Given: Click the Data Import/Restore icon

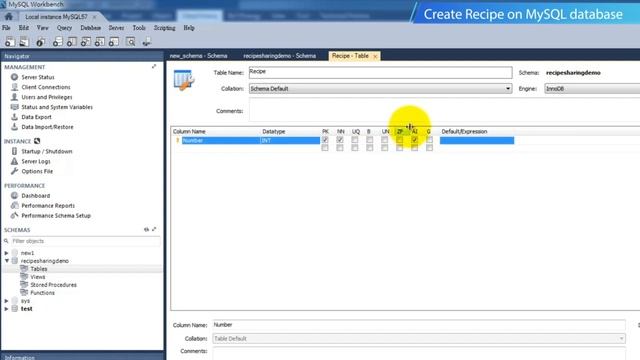Looking at the screenshot, I should [x=14, y=127].
